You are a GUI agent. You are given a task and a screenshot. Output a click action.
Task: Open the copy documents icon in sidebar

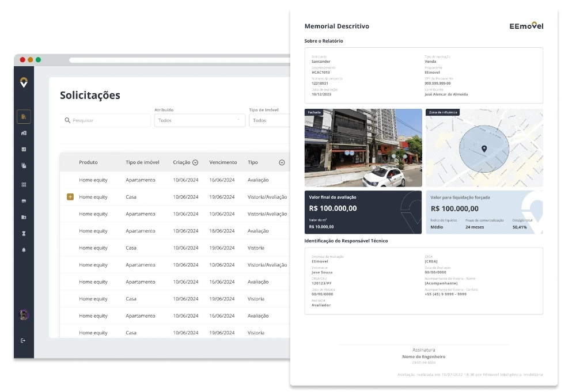click(x=24, y=166)
